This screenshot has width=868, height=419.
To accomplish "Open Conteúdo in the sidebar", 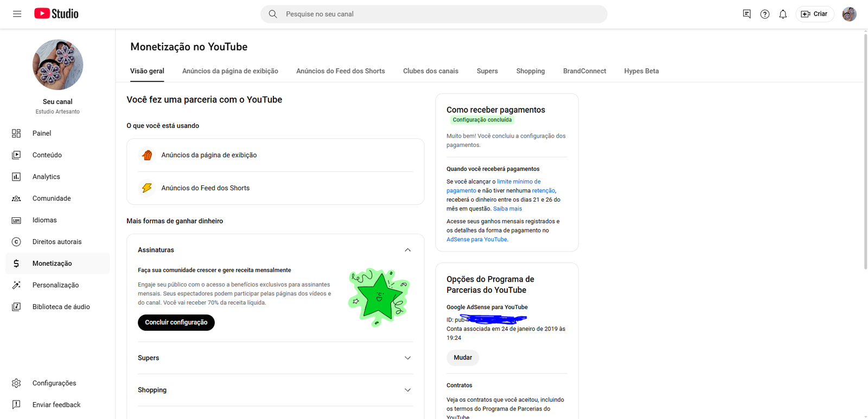I will [58, 155].
